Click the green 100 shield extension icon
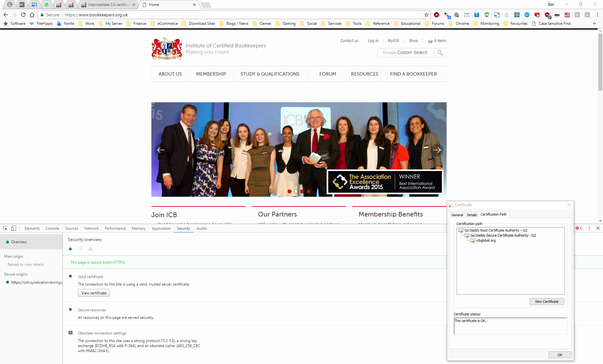This screenshot has width=603, height=364. (487, 15)
